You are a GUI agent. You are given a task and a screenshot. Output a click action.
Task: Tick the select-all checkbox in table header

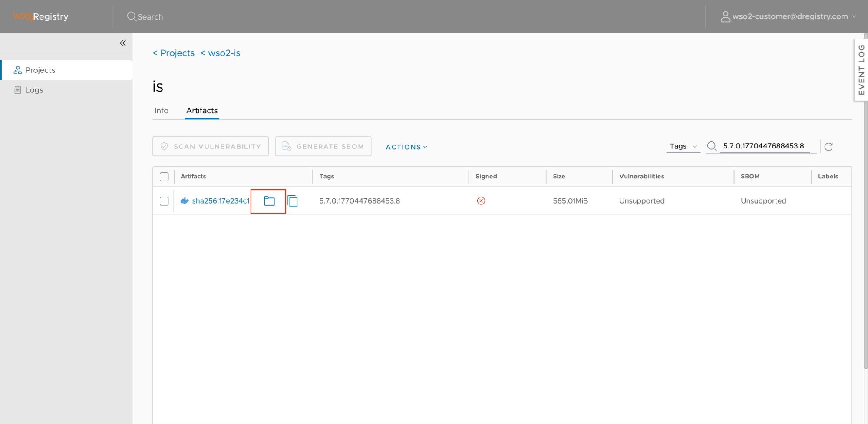coord(164,177)
